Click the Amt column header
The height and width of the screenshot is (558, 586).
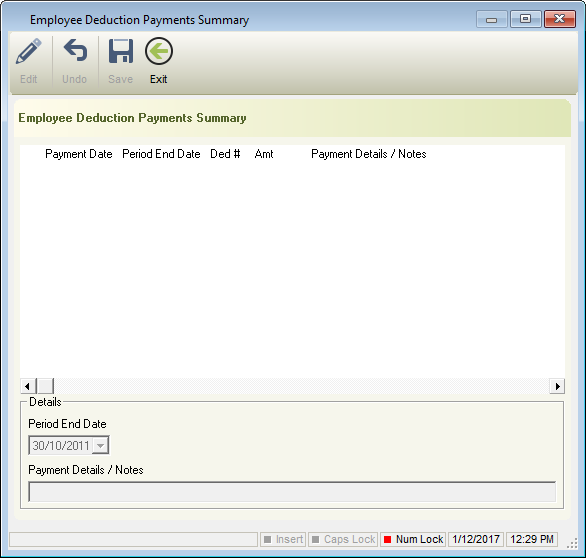pyautogui.click(x=264, y=154)
